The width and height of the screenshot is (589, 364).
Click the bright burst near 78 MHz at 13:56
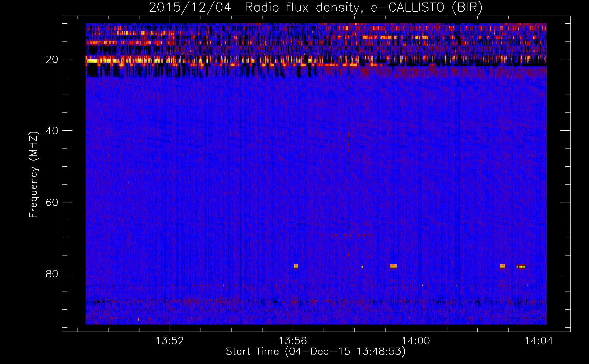pyautogui.click(x=296, y=266)
